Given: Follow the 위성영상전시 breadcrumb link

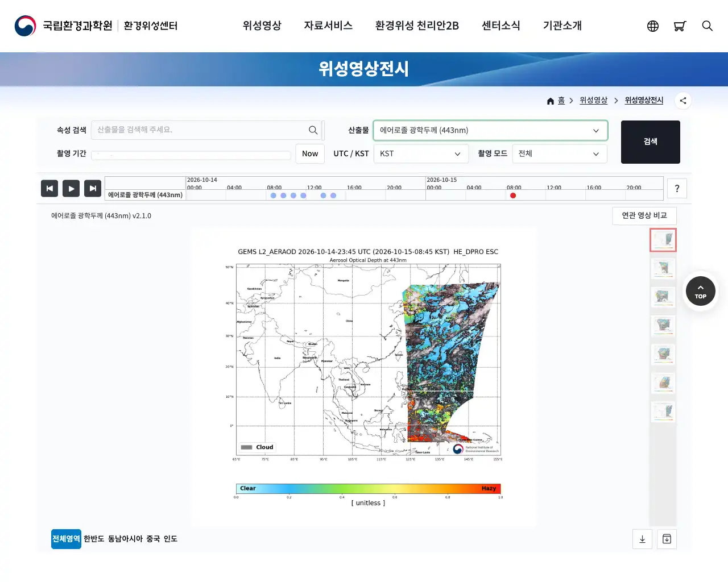Looking at the screenshot, I should [x=644, y=101].
